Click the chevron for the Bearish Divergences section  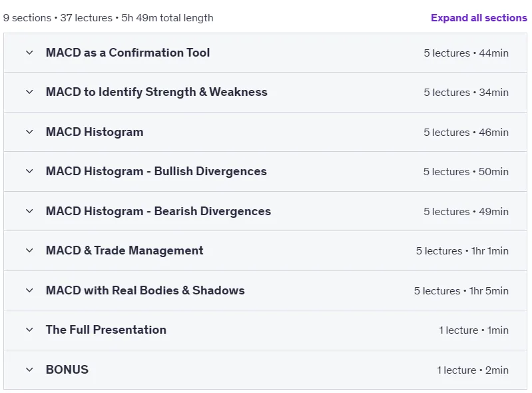[29, 211]
